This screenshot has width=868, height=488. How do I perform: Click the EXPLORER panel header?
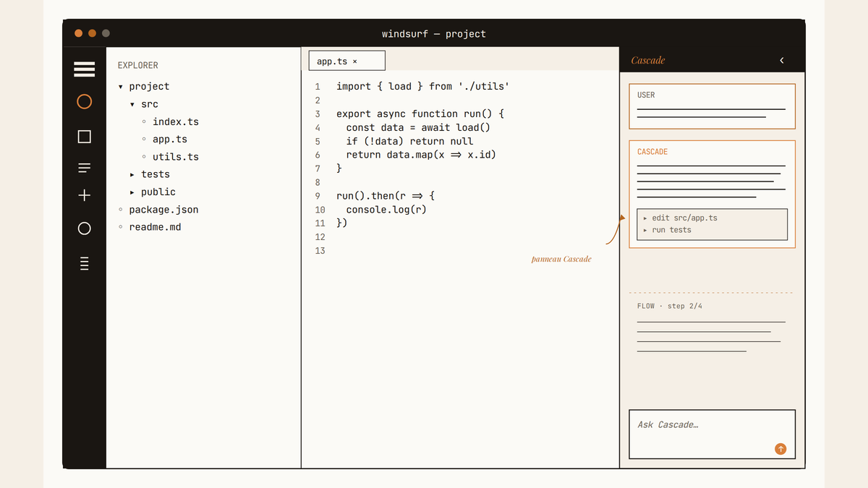[138, 65]
